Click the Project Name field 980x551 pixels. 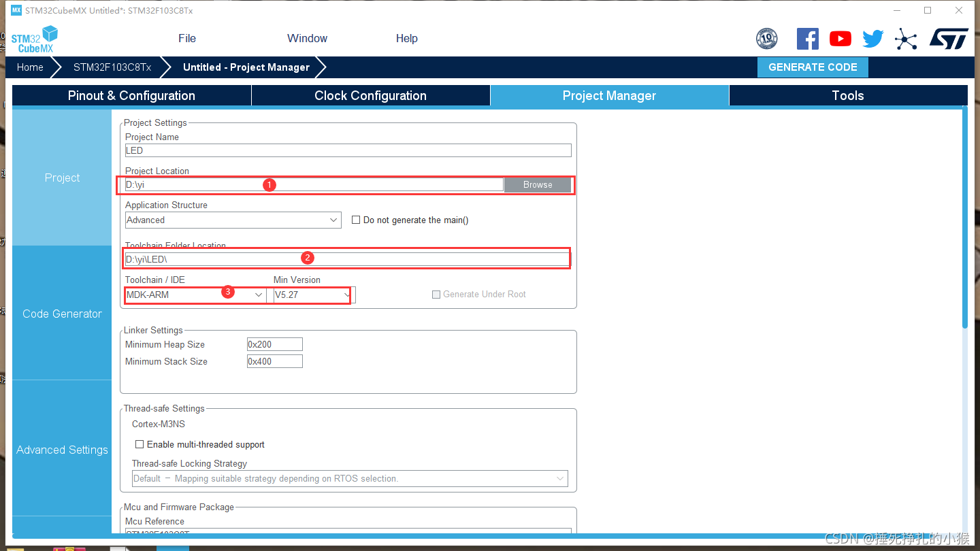[348, 150]
